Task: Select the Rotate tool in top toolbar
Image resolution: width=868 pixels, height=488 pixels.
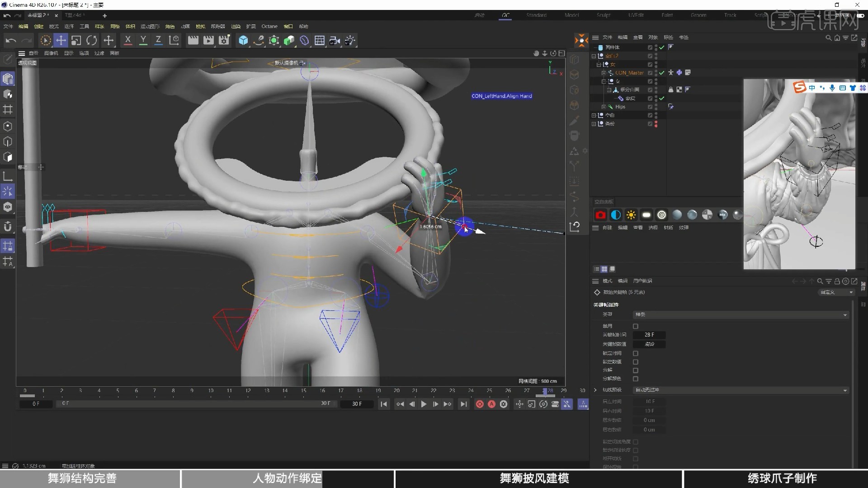Action: tap(91, 40)
